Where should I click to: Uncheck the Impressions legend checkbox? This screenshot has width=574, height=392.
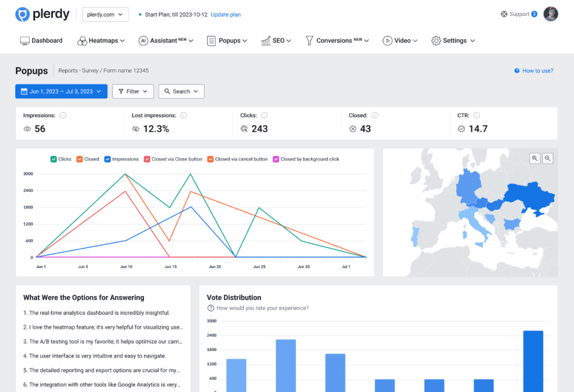pyautogui.click(x=108, y=159)
